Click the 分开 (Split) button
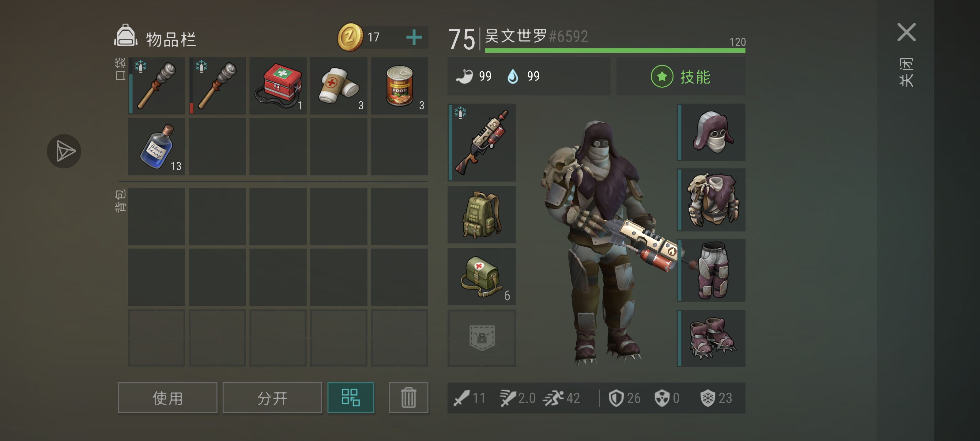 (x=272, y=398)
